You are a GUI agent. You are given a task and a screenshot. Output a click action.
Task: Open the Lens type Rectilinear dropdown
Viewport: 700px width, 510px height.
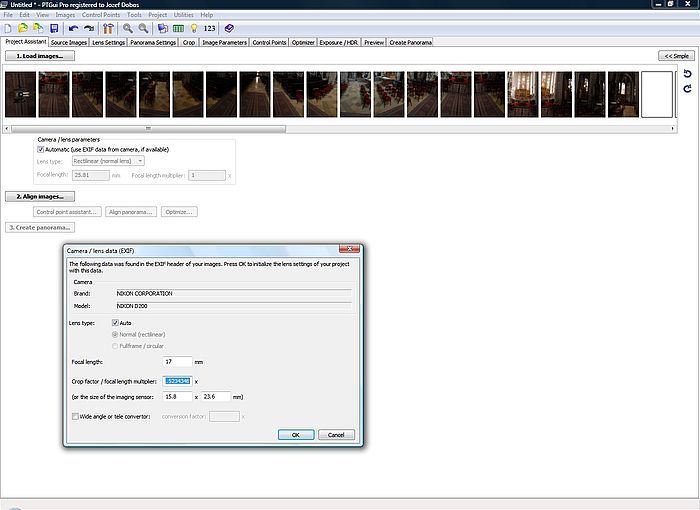pos(107,160)
